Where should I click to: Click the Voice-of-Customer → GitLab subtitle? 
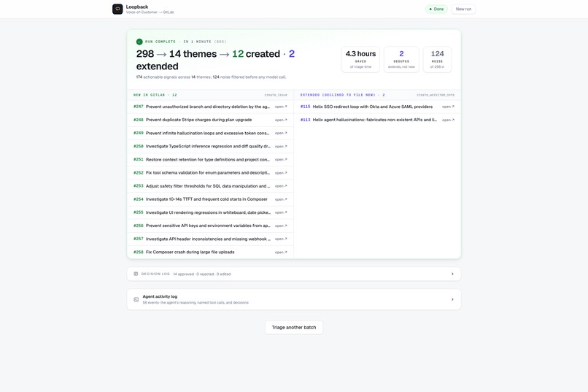pos(150,12)
